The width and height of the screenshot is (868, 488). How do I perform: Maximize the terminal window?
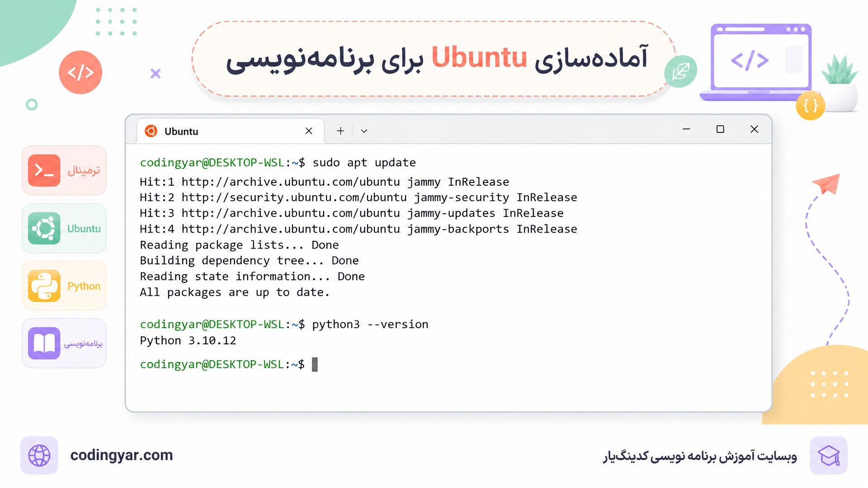(x=720, y=129)
